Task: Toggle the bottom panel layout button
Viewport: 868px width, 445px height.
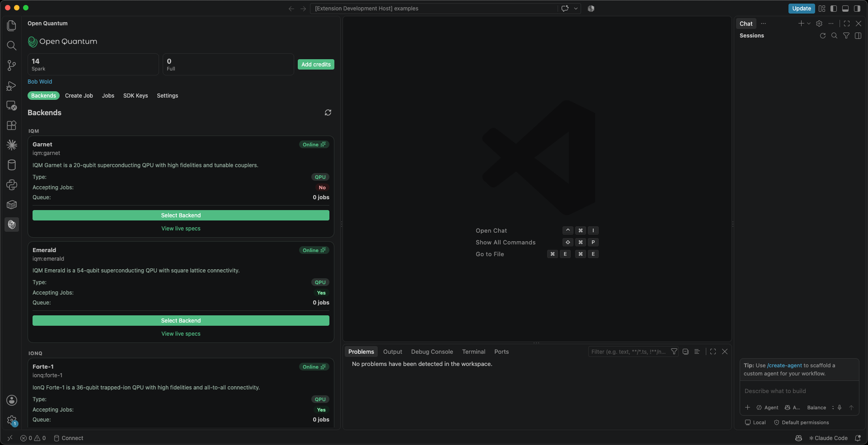Action: pos(845,9)
